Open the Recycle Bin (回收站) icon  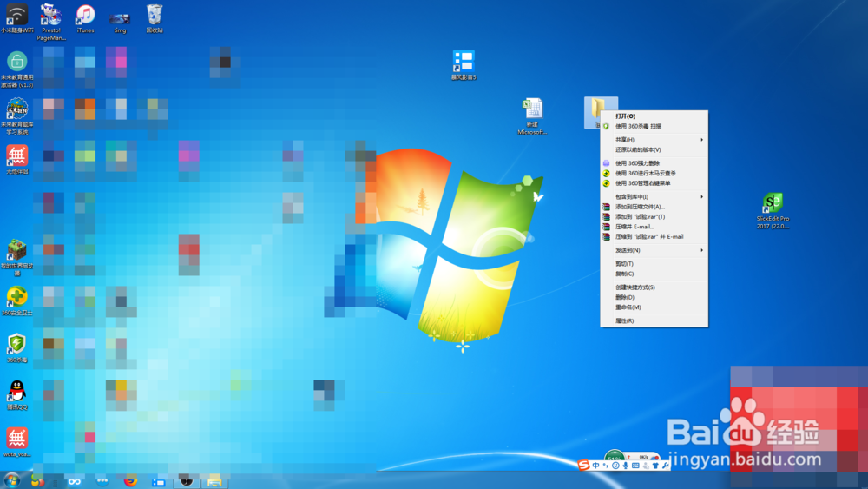[155, 17]
